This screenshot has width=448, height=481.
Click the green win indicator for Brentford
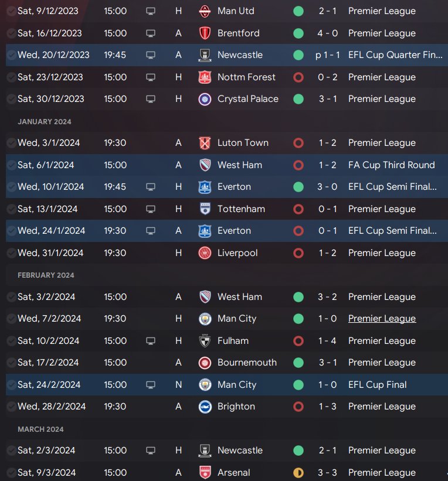click(x=298, y=33)
